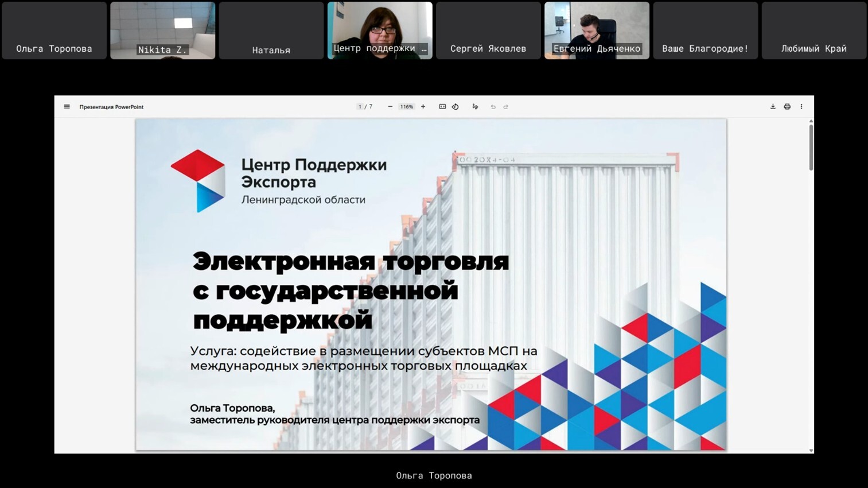Click the scroll down arrow of the viewer
This screenshot has width=868, height=488.
(811, 451)
